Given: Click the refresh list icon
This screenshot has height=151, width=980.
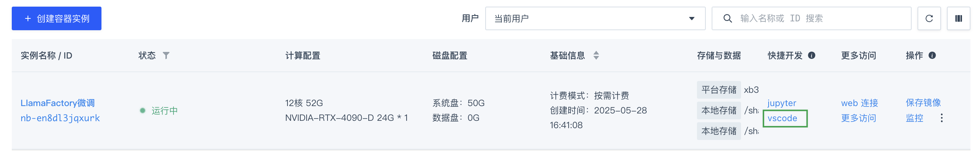Looking at the screenshot, I should tap(929, 18).
